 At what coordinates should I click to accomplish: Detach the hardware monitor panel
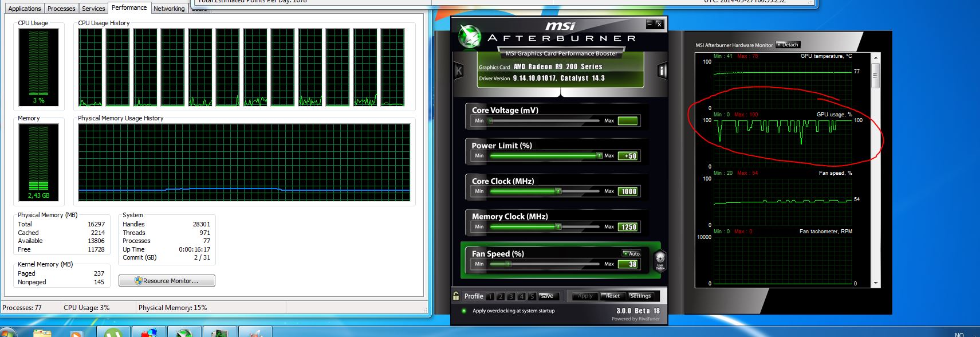point(788,45)
